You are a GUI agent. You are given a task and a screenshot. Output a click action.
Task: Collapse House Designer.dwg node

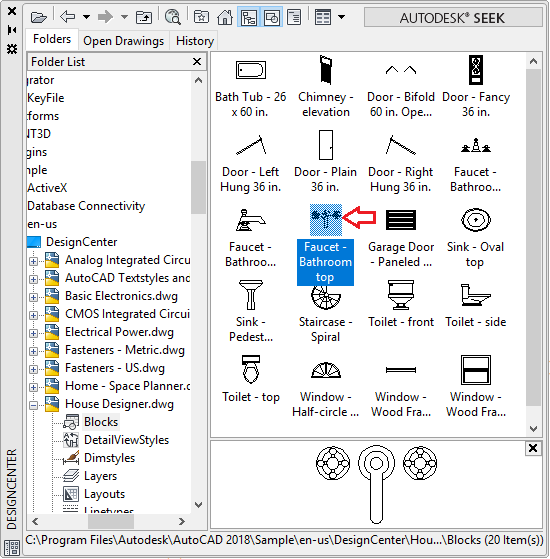tap(34, 405)
